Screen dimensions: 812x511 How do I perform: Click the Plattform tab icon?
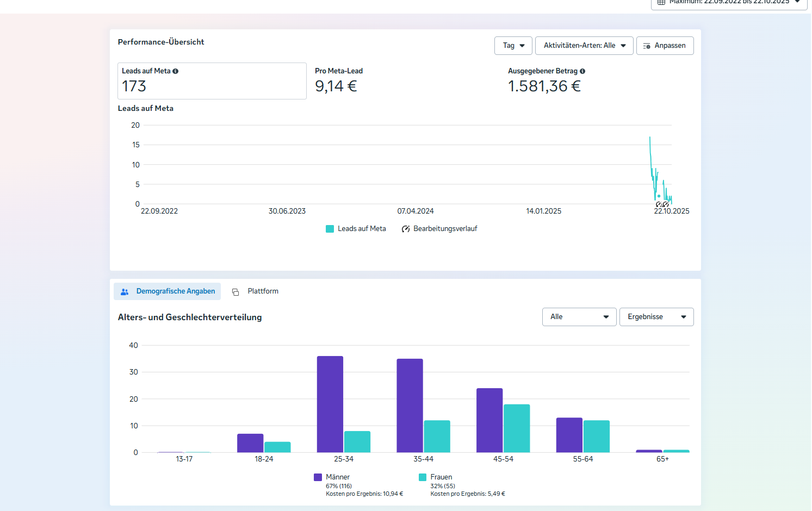[x=235, y=292]
